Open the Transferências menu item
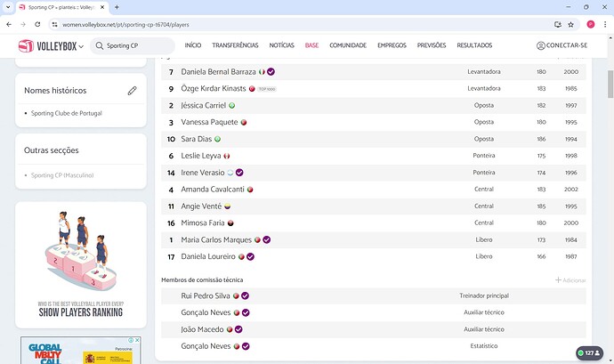The image size is (614, 364). pos(235,45)
